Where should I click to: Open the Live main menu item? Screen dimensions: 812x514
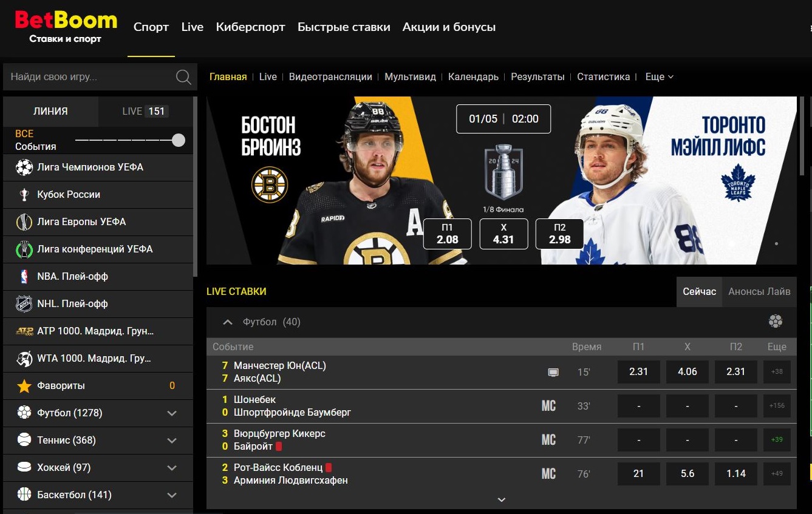pyautogui.click(x=193, y=27)
